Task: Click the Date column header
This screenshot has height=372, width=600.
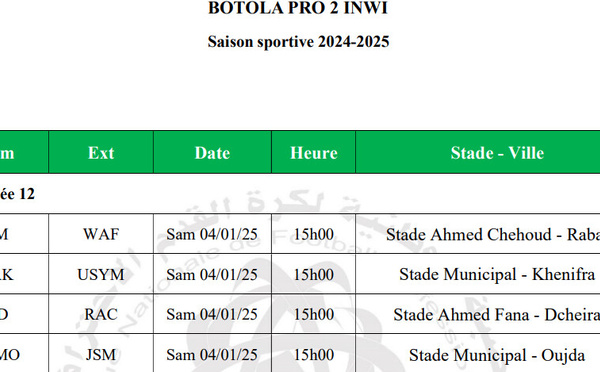Action: coord(212,152)
